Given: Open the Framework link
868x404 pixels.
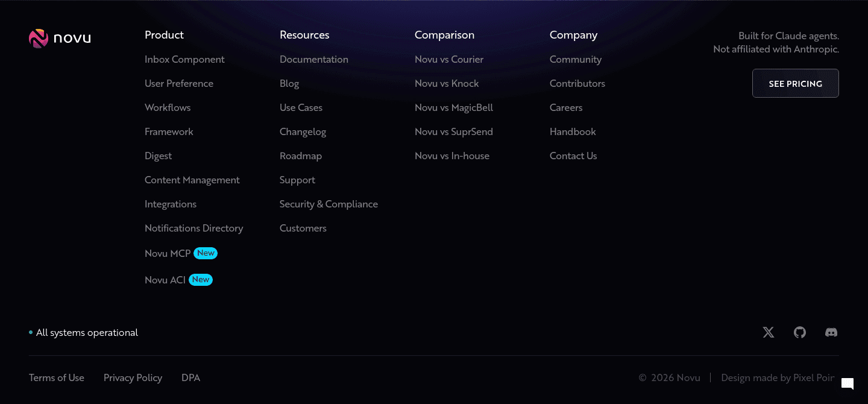Looking at the screenshot, I should point(169,131).
